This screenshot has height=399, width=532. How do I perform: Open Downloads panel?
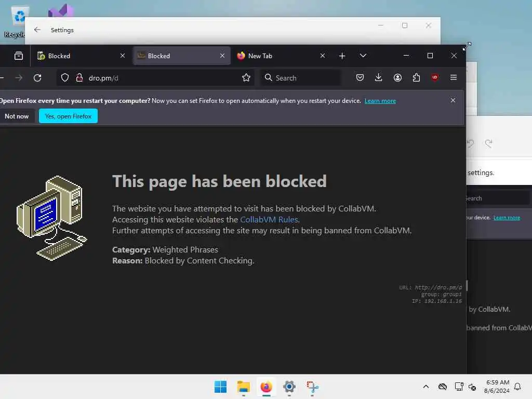pos(379,78)
